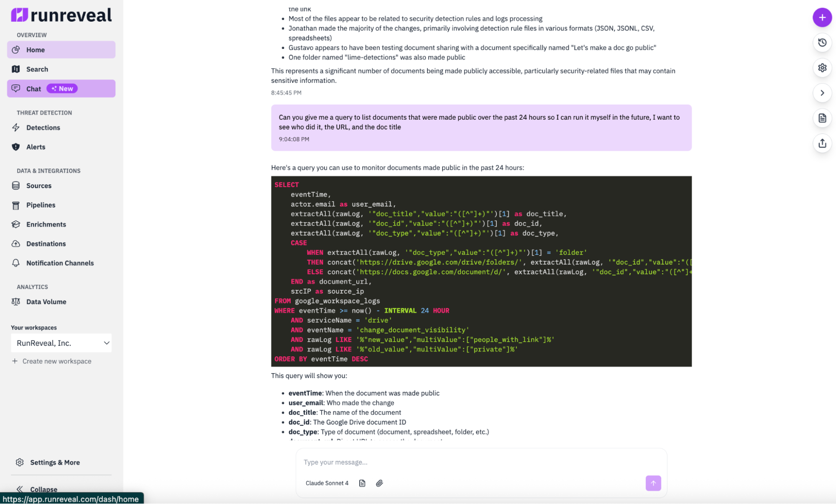Open Home in the sidebar
This screenshot has height=504, width=836.
pyautogui.click(x=61, y=50)
